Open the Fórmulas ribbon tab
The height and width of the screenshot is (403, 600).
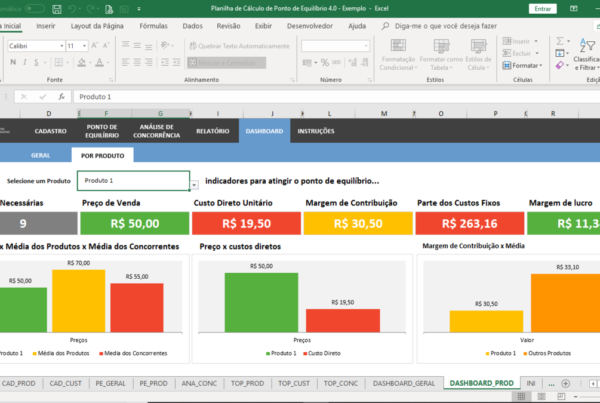click(153, 26)
